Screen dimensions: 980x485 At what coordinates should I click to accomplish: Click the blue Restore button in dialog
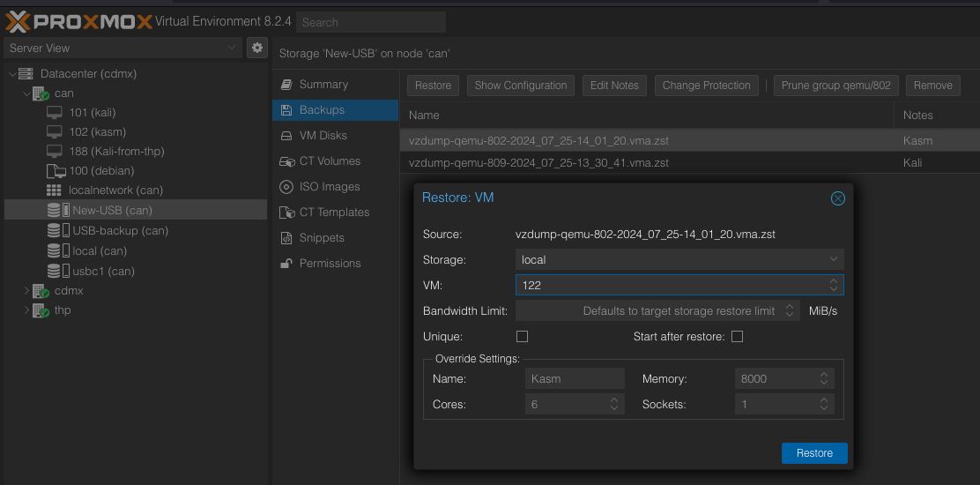[x=813, y=453]
